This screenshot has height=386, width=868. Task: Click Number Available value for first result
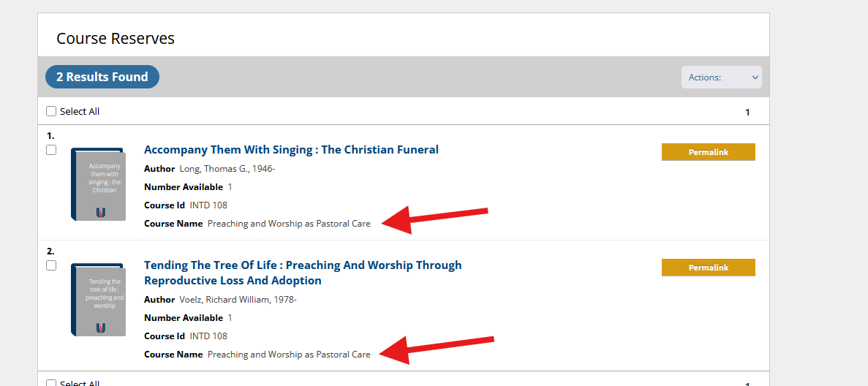coord(230,187)
